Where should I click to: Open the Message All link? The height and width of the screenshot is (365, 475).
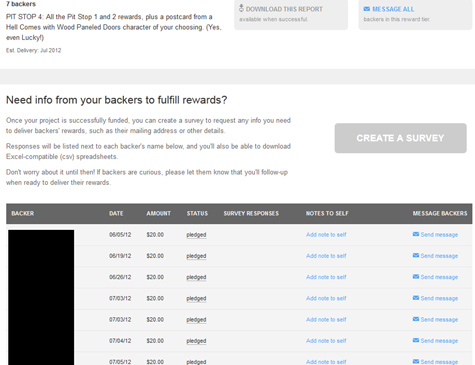click(x=393, y=9)
